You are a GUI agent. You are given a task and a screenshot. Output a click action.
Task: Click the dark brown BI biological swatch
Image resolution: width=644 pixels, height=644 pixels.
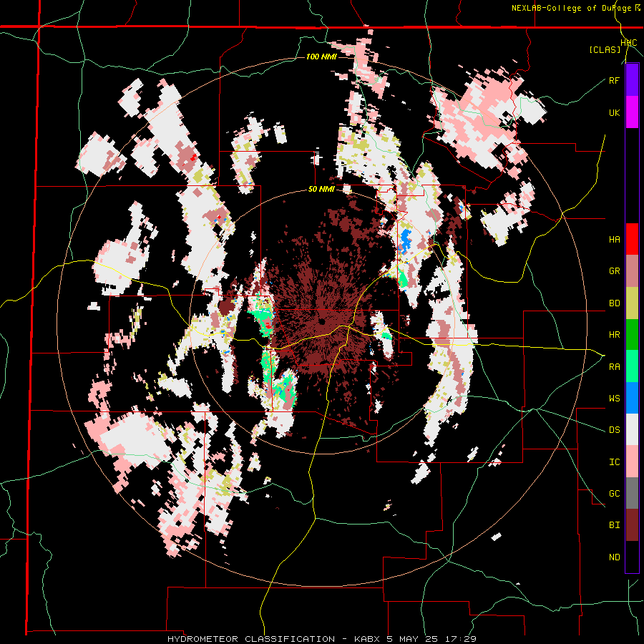[x=632, y=525]
